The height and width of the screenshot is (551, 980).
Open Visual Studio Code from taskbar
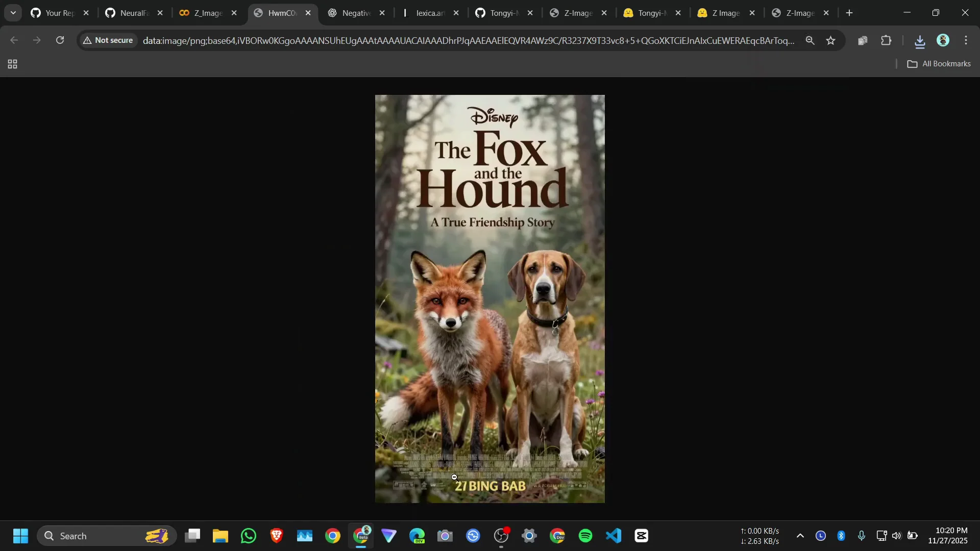point(614,536)
